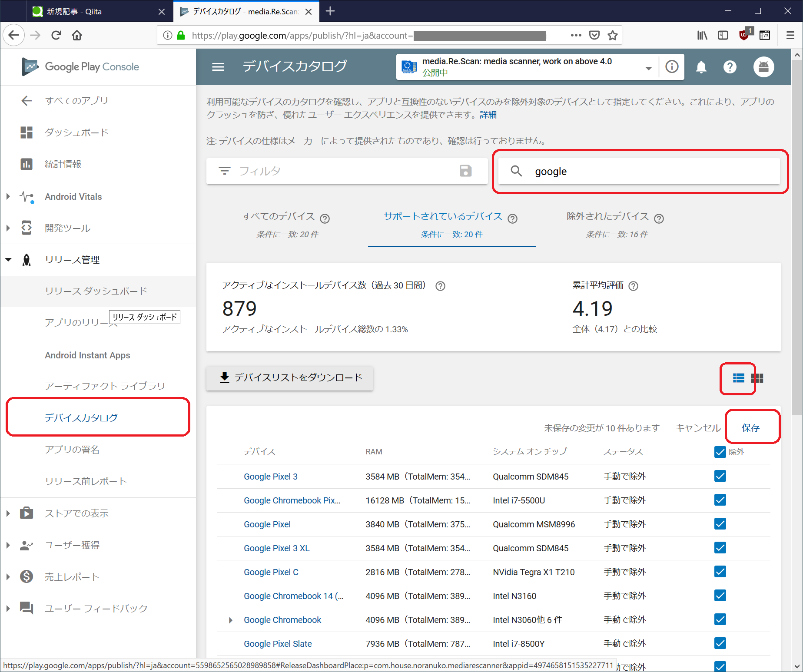The image size is (803, 672).
Task: Expand the Google Chromebook device row
Action: (231, 620)
